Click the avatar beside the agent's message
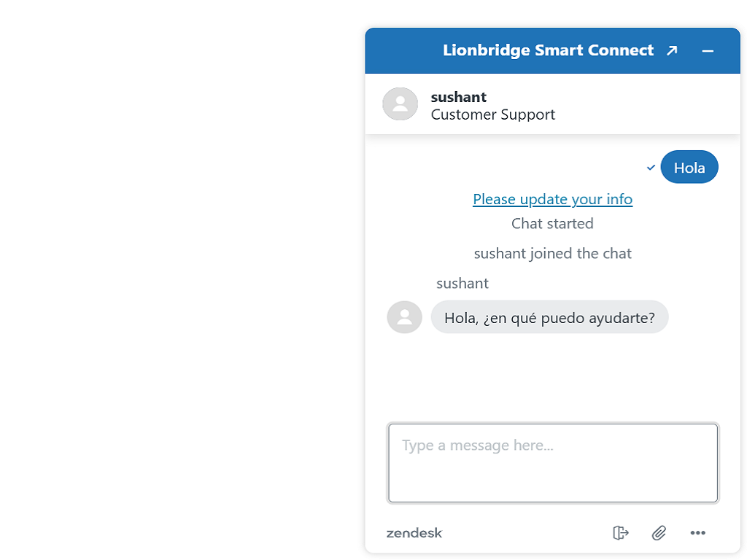The image size is (747, 560). [404, 317]
